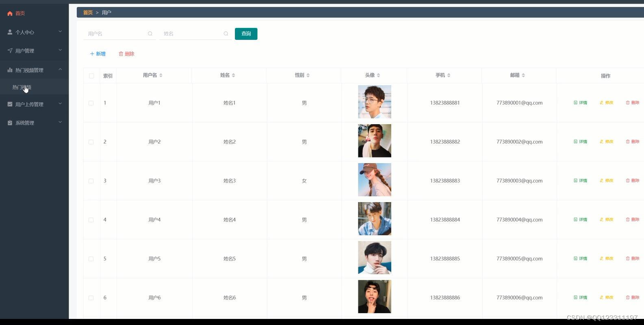Open 详情 for 用户5 row

[580, 258]
